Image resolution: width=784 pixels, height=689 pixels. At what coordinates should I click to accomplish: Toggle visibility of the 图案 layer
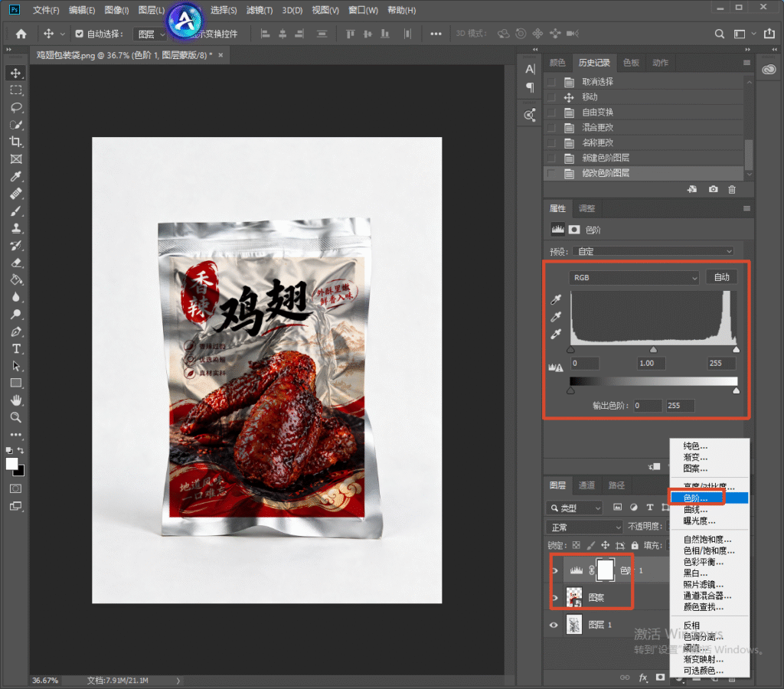(x=554, y=597)
